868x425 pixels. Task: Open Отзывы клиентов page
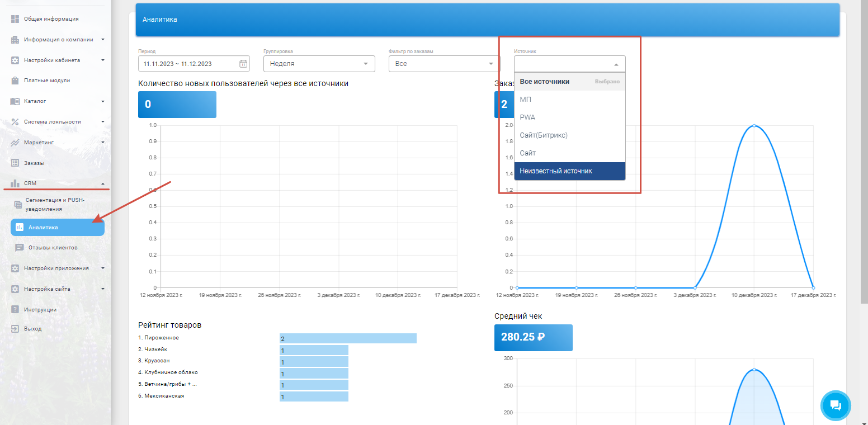pyautogui.click(x=53, y=247)
